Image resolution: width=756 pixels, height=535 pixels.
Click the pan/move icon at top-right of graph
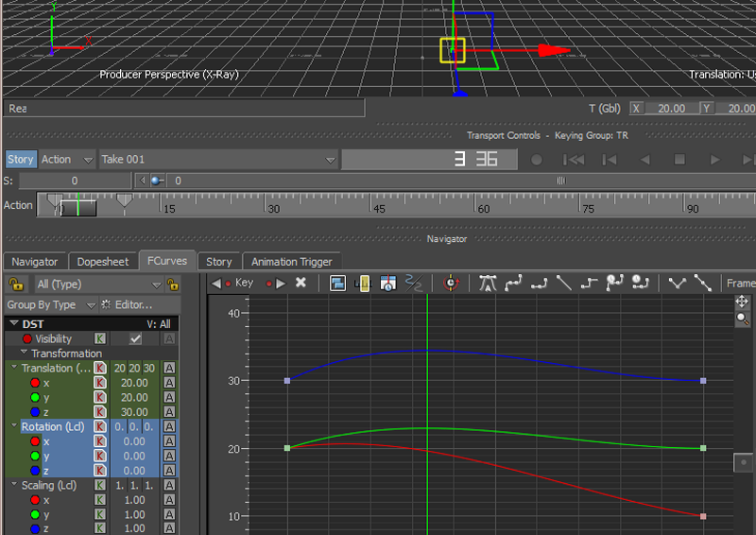pyautogui.click(x=742, y=302)
